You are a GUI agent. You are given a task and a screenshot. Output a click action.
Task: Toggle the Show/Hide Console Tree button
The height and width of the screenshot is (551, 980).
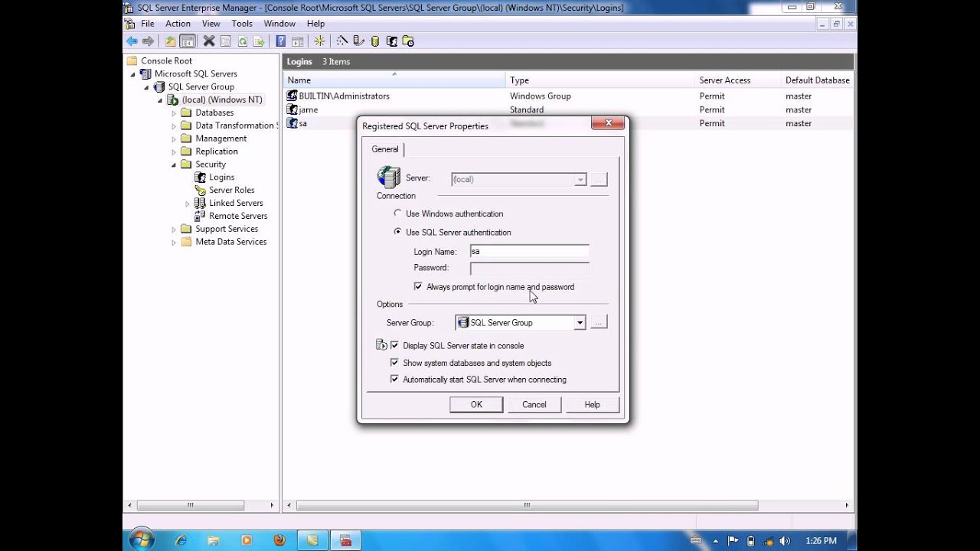point(188,41)
